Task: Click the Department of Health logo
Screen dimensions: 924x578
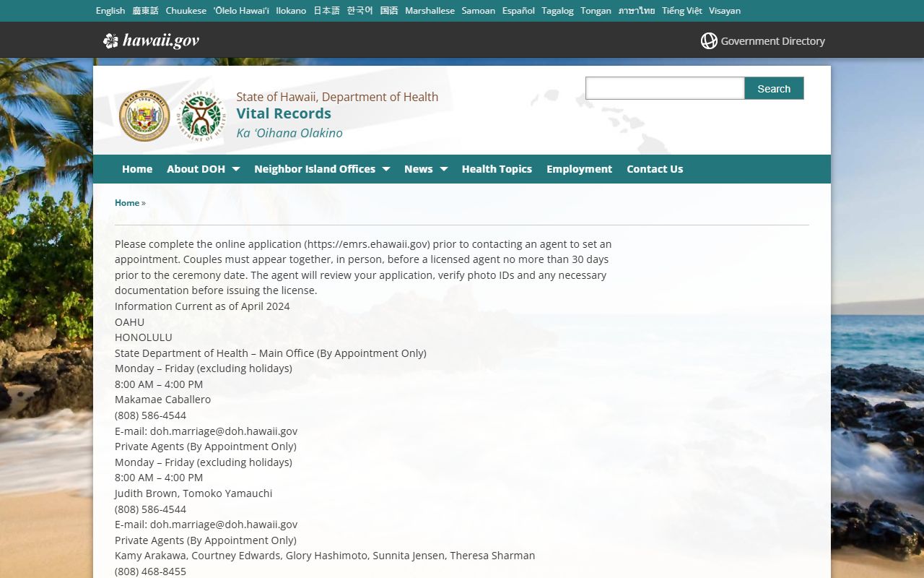Action: (201, 116)
